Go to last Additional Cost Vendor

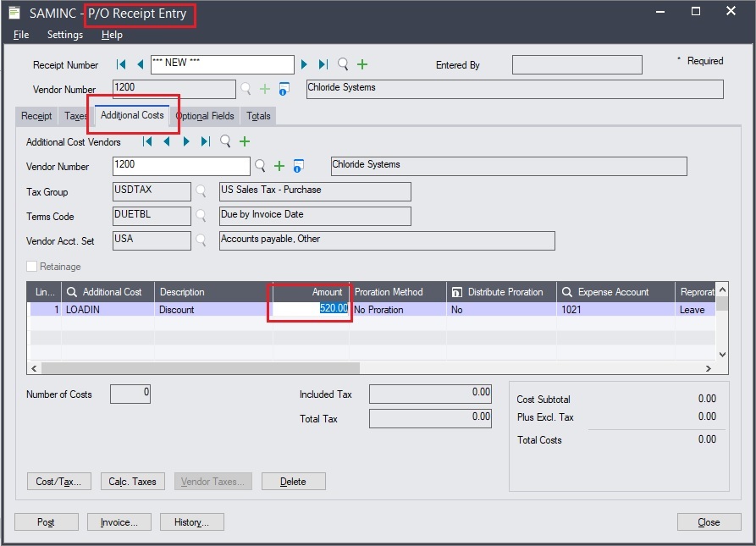[x=206, y=141]
